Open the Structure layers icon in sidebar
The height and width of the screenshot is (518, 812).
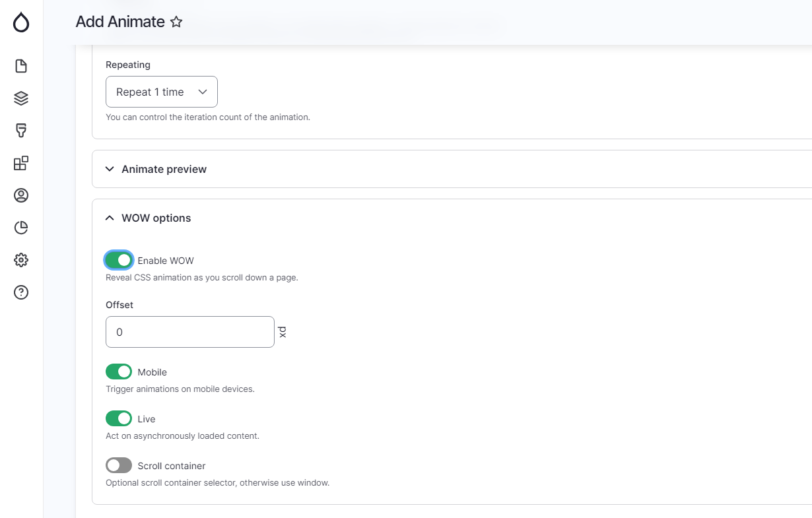pos(21,98)
